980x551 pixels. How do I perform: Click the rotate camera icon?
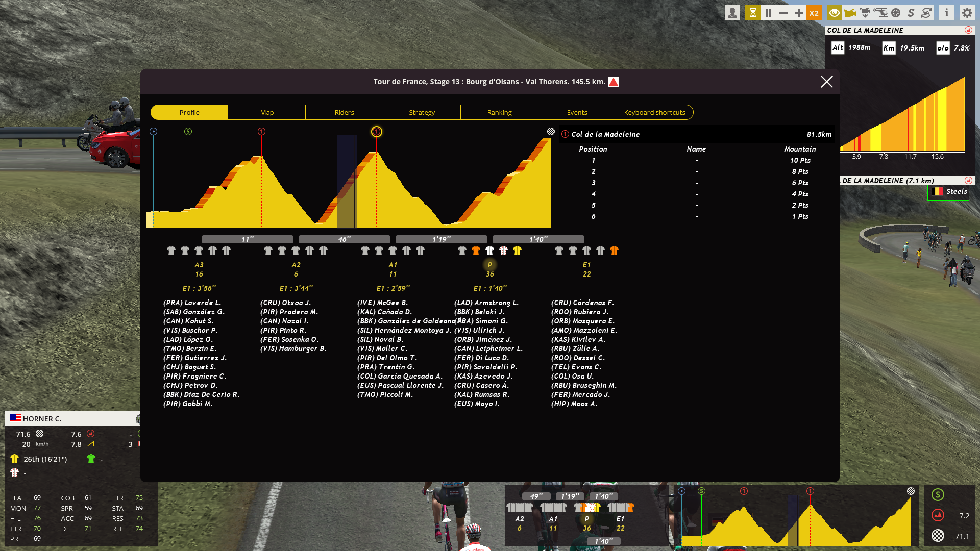[926, 13]
